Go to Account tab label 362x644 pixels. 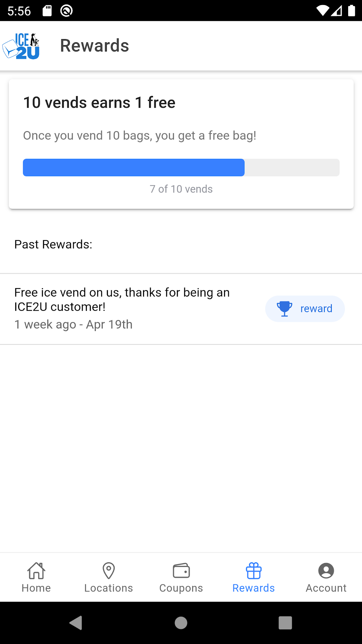pos(326,588)
